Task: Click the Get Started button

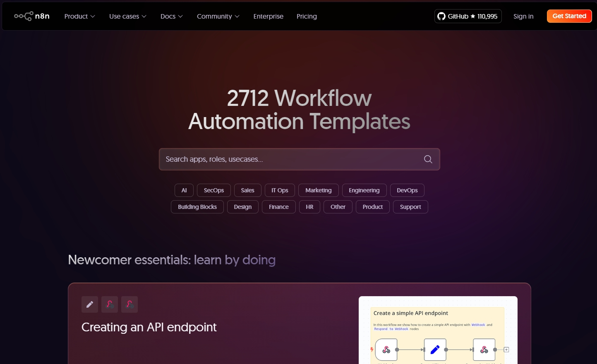Action: tap(569, 16)
